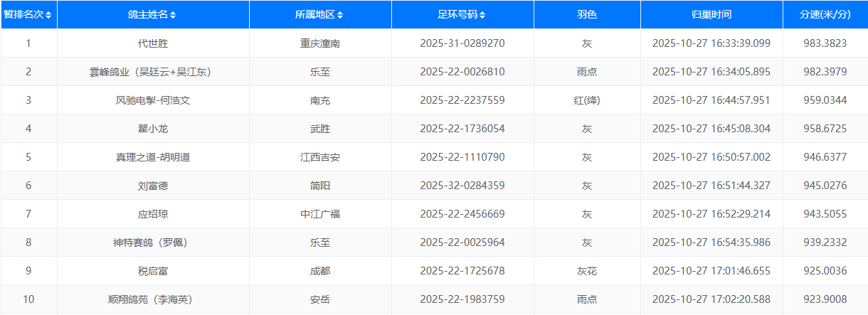868x315 pixels.
Task: Click the sort arrows beside 暂排名次
Action: [48, 15]
